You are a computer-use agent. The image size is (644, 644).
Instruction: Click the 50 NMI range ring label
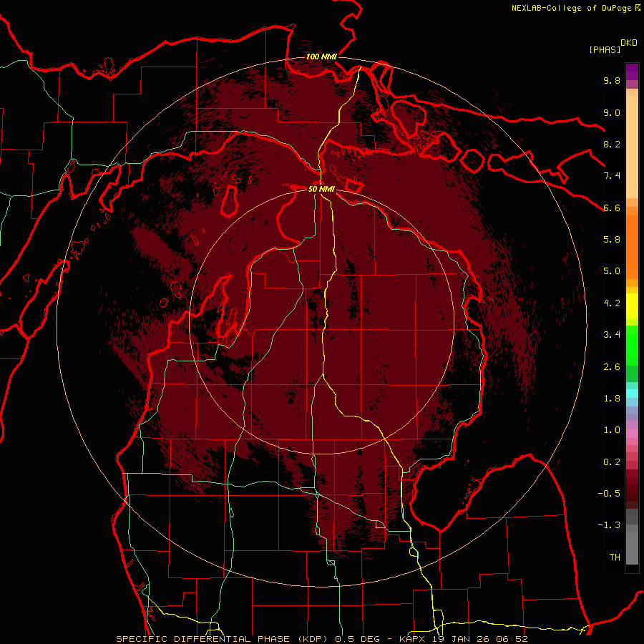point(321,189)
